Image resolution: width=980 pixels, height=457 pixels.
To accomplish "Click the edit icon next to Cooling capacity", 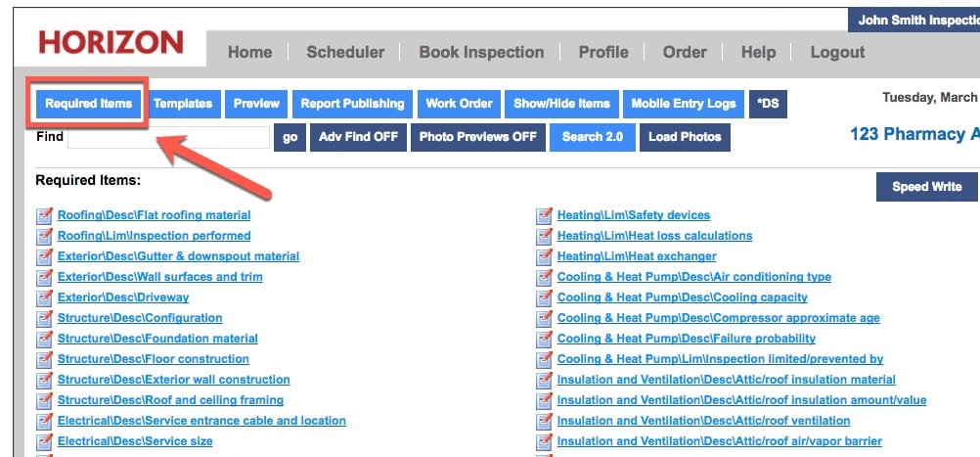I will click(544, 297).
